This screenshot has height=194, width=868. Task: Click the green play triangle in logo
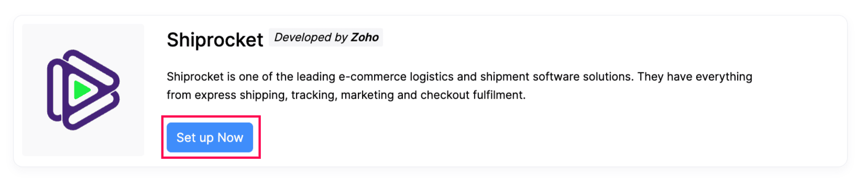point(82,90)
